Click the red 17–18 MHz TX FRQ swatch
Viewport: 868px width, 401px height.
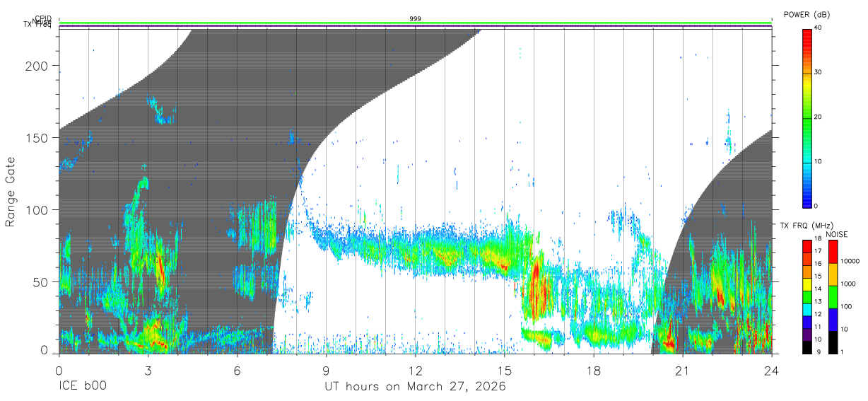pos(807,247)
